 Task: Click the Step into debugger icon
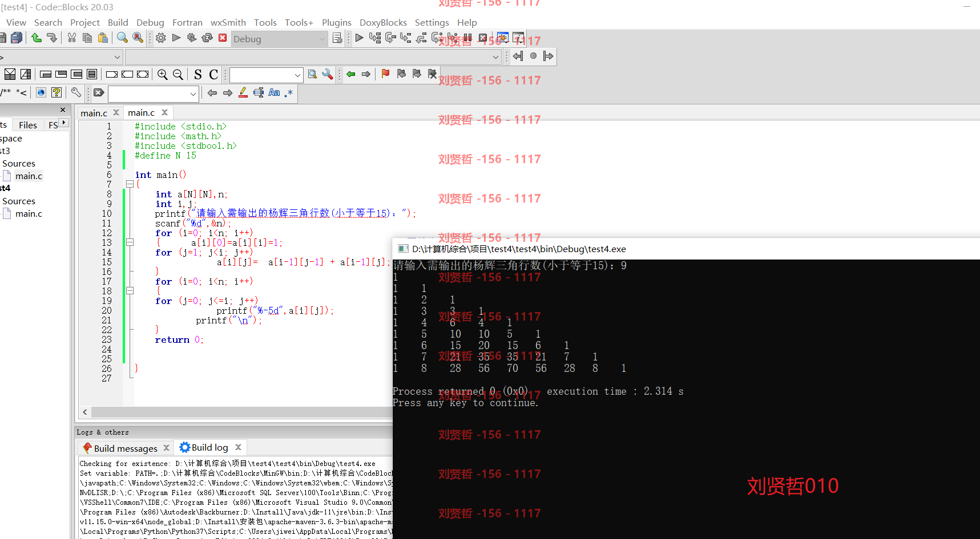pos(406,38)
